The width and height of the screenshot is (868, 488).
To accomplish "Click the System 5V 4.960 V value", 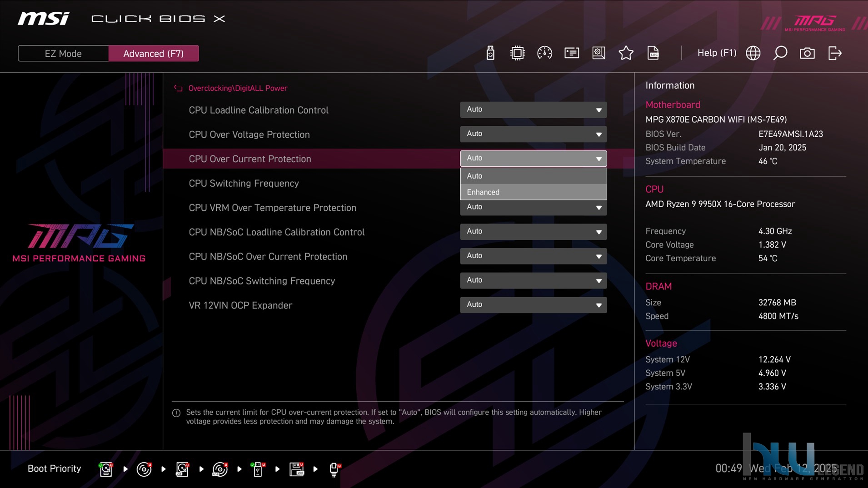I will point(772,373).
